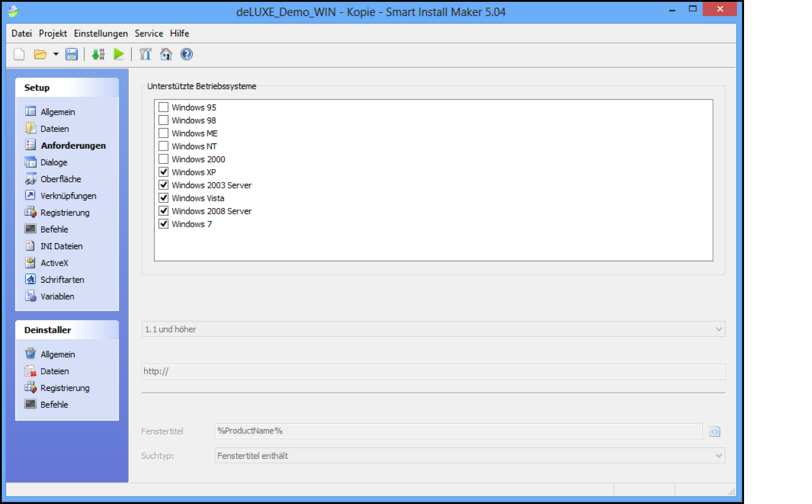Click the dropdown arrow next to Open icon
This screenshot has width=812, height=504.
[56, 55]
